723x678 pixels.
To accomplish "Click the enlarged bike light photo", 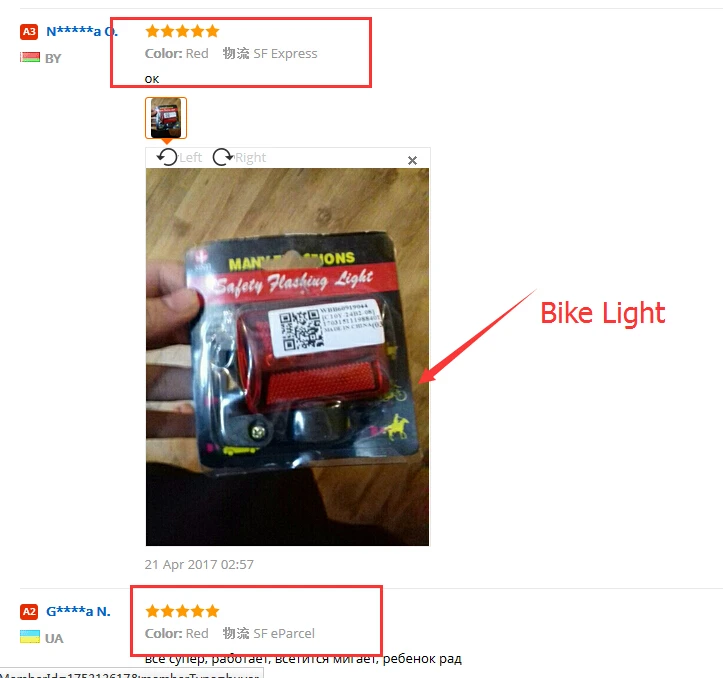I will (287, 357).
